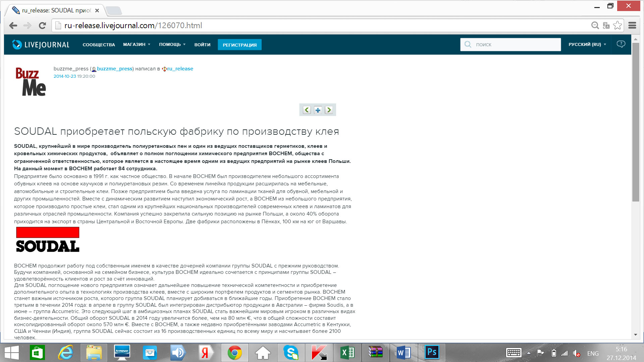
Task: Open the translate page icon
Action: [x=606, y=25]
